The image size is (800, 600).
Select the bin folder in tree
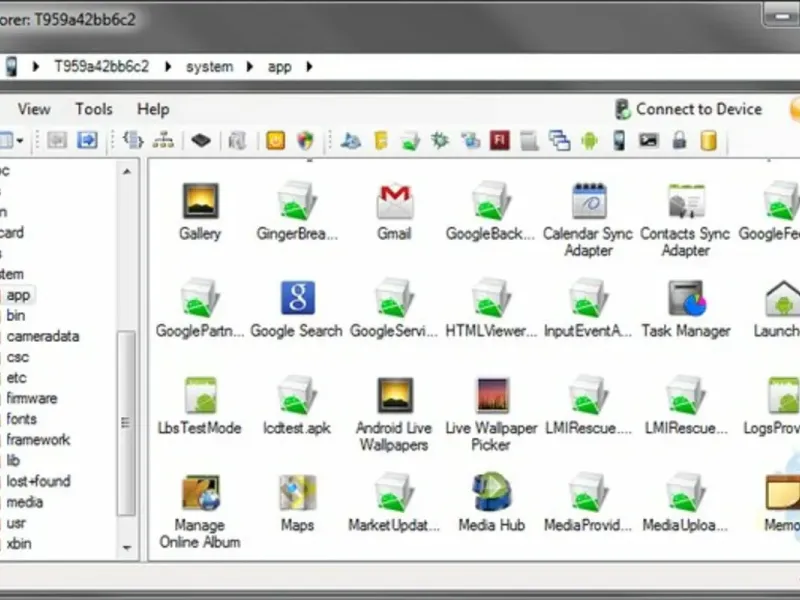(x=15, y=316)
